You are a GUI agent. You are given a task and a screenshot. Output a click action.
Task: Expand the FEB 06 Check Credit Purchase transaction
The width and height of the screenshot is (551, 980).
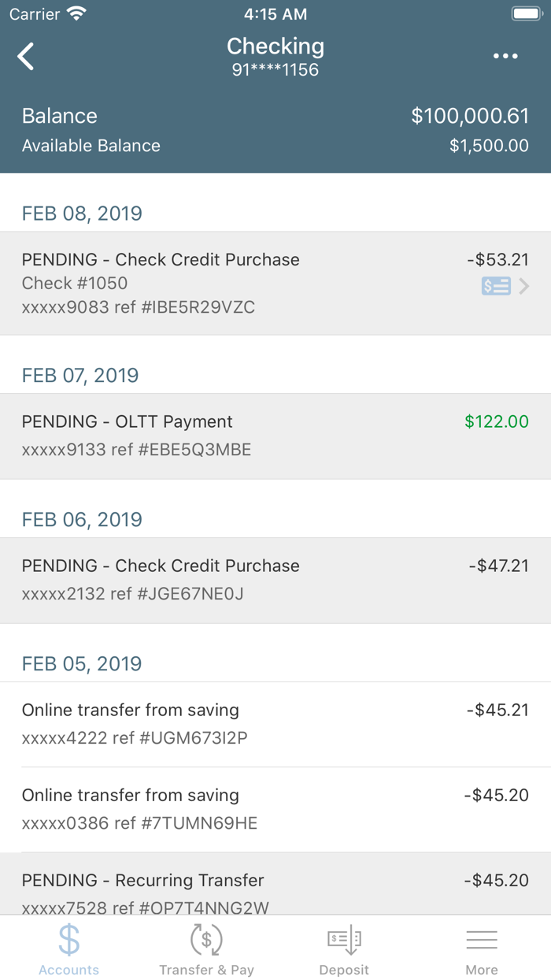pyautogui.click(x=275, y=580)
